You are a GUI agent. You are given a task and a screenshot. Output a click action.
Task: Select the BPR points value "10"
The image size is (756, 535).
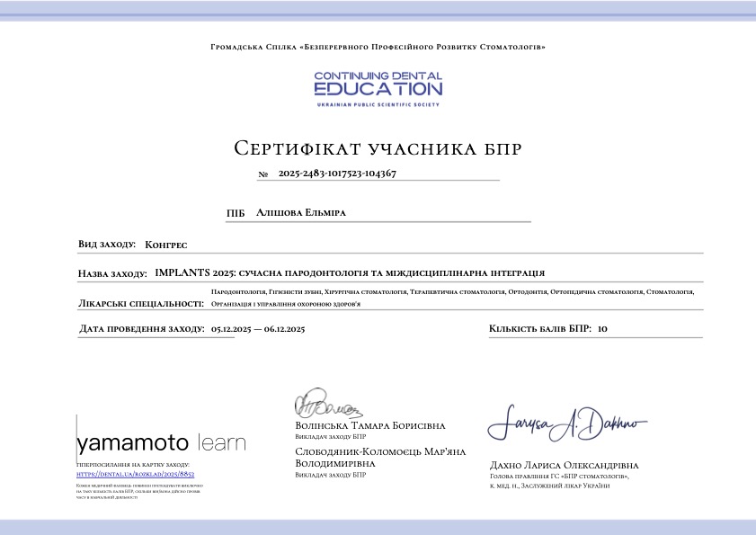602,329
